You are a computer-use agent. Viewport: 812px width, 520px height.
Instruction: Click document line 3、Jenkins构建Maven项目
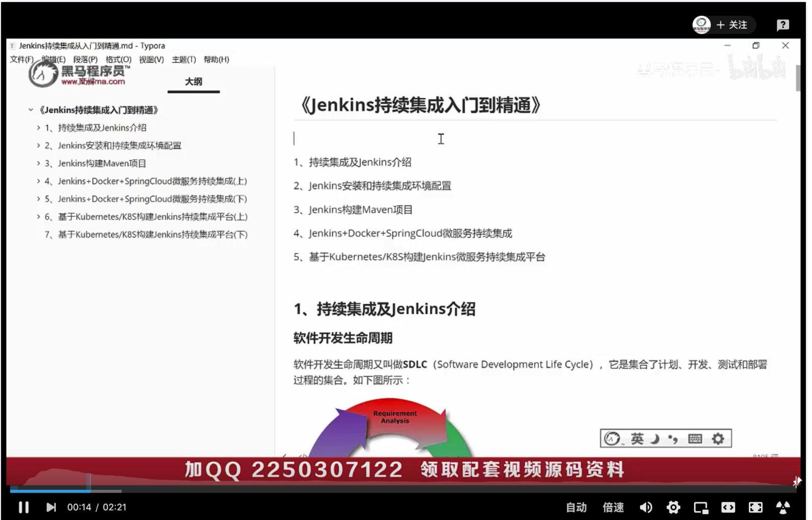coord(353,210)
